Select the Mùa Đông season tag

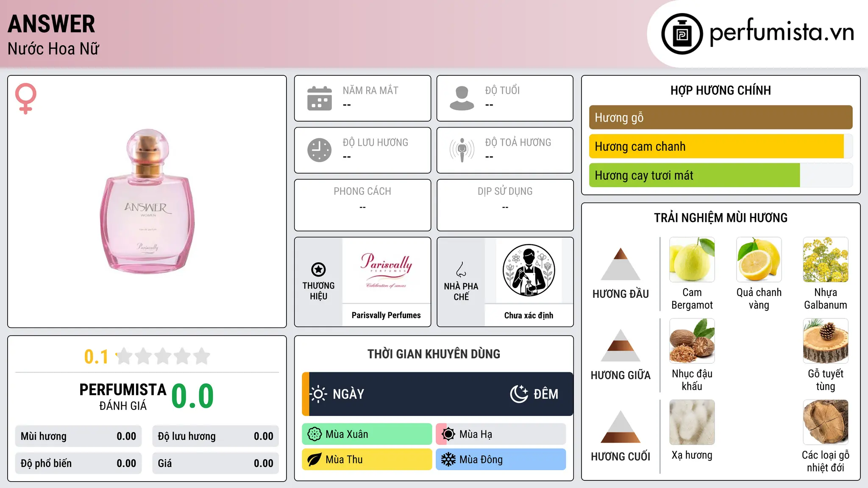click(501, 460)
